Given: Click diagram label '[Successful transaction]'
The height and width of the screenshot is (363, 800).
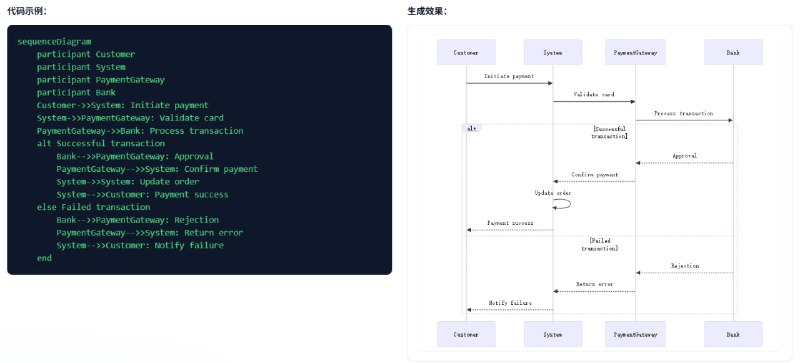Looking at the screenshot, I should 609,133.
